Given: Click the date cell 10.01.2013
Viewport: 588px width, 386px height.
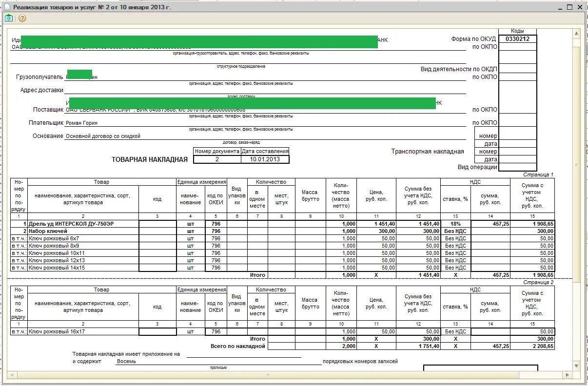Looking at the screenshot, I should [x=265, y=159].
